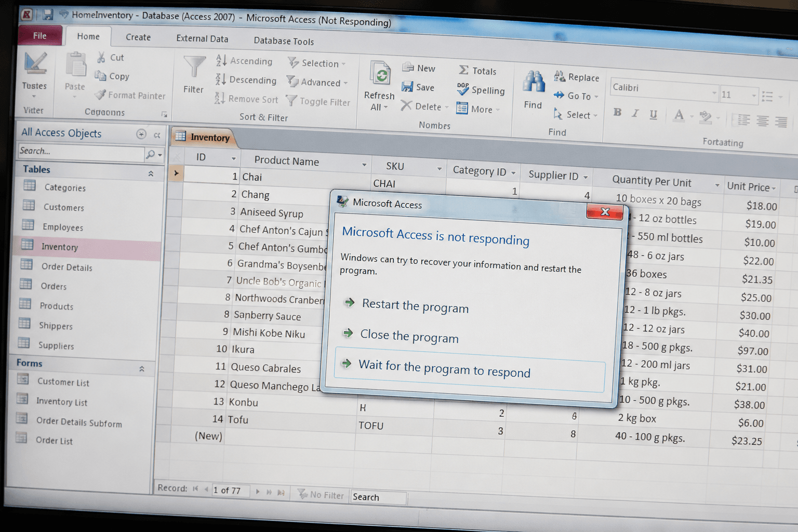Toggle Italic formatting
The image size is (798, 532).
(635, 113)
